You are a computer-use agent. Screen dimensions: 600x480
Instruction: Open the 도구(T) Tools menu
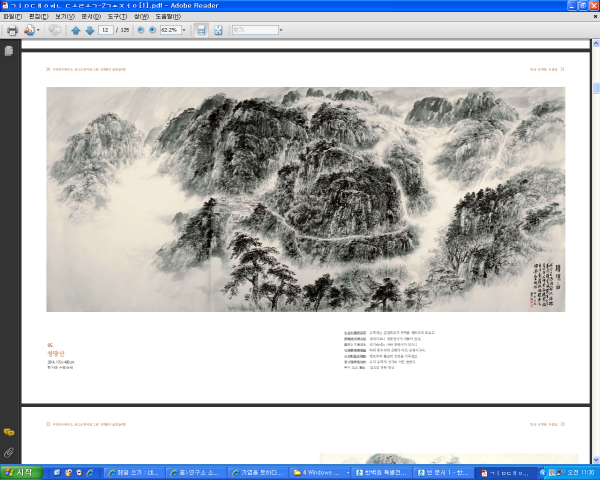[x=117, y=16]
